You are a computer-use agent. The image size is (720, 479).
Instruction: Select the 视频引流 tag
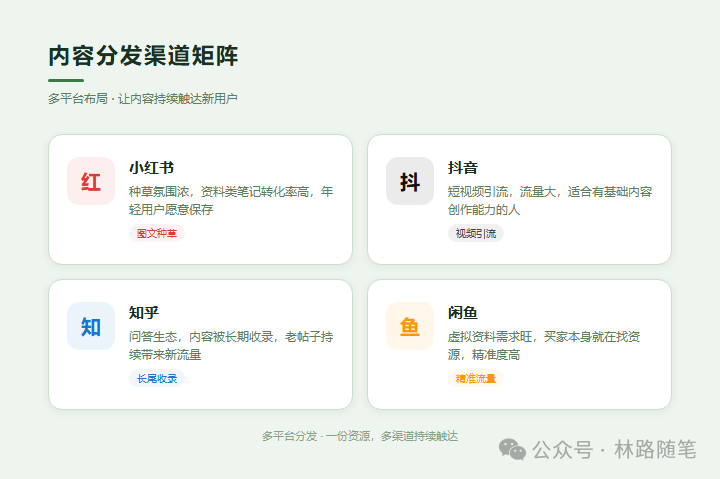click(x=475, y=234)
